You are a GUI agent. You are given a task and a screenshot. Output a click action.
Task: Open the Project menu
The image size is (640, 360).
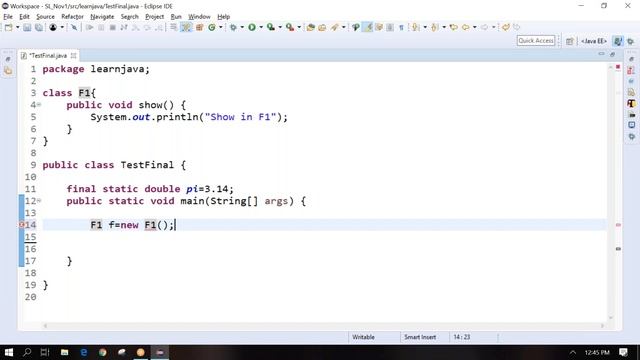pos(154,17)
